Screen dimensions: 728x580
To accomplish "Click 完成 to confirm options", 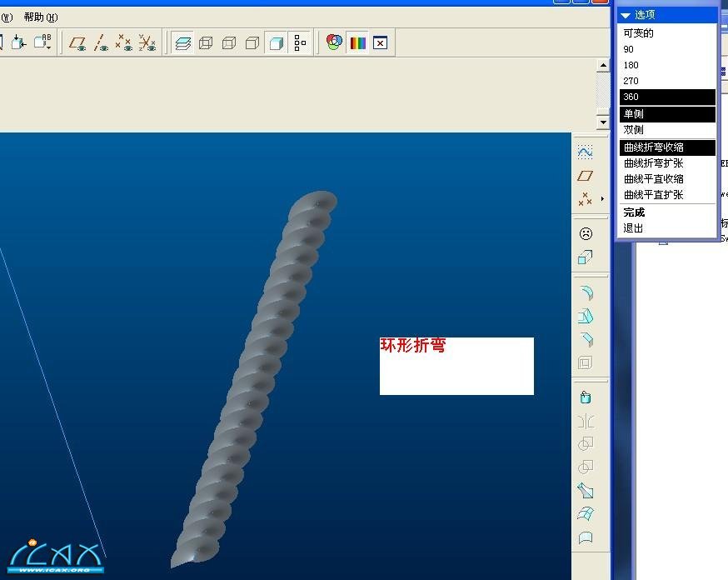I will 666,212.
